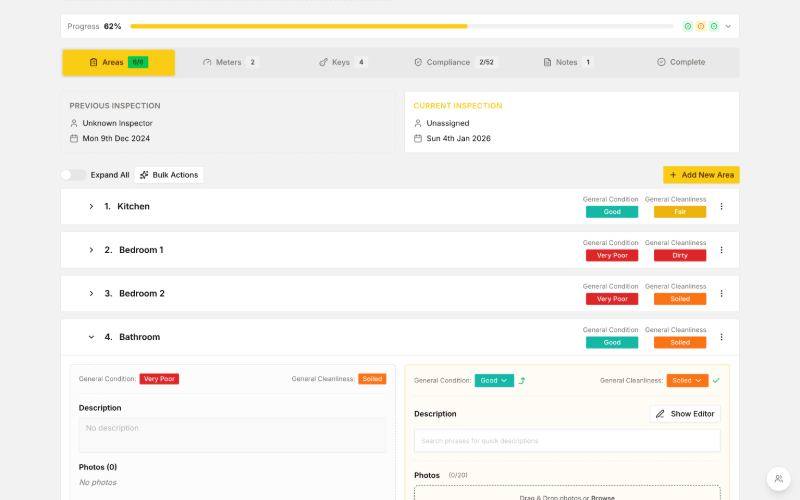The height and width of the screenshot is (500, 800).
Task: Click the 6/6 badge on Areas tab
Action: pyautogui.click(x=138, y=62)
